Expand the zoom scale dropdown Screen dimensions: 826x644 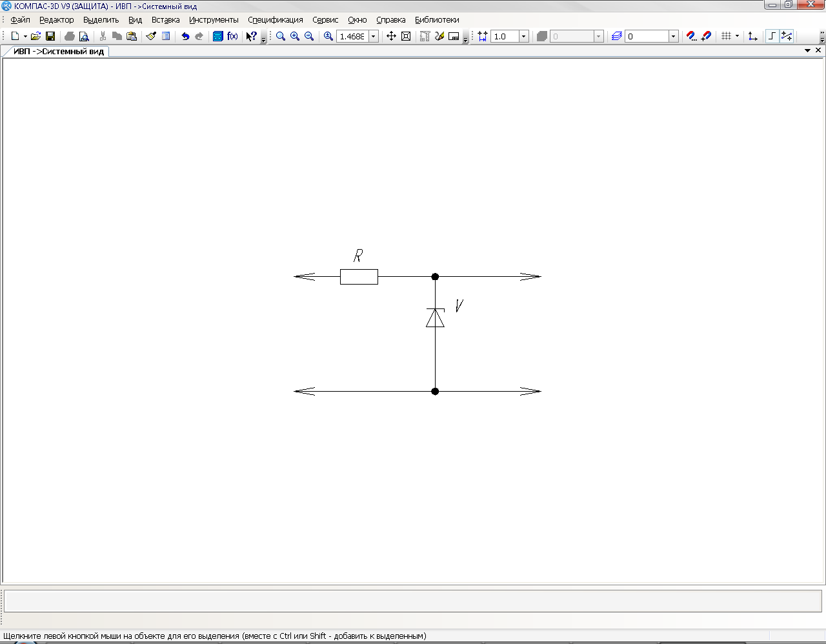373,37
